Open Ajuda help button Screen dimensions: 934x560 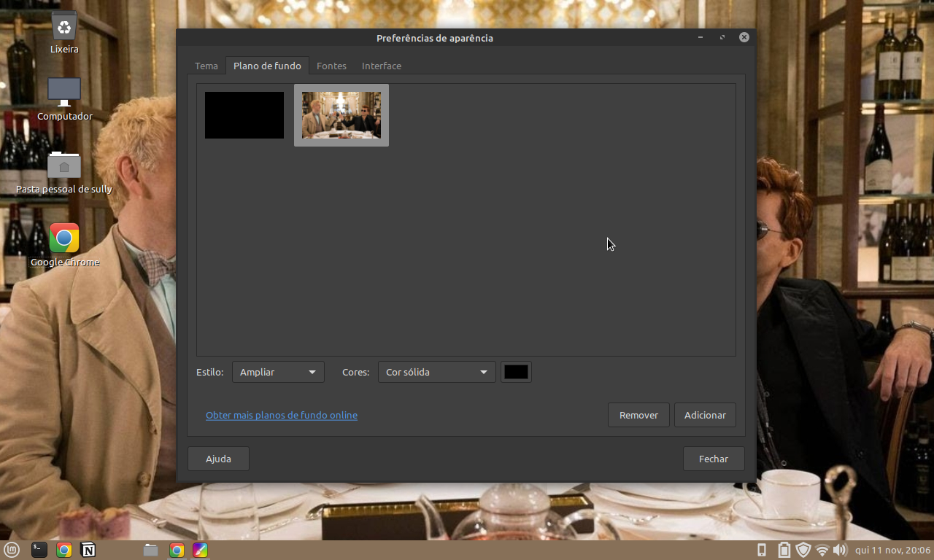[x=218, y=459]
